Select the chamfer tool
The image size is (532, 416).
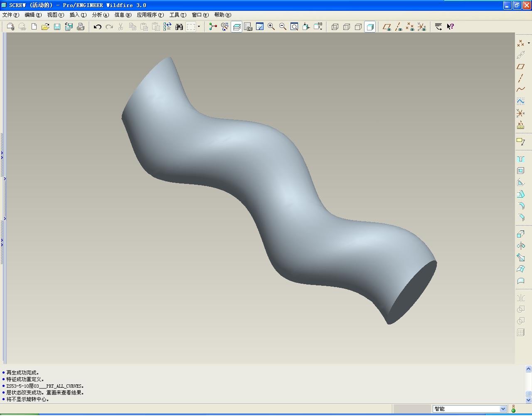520,217
